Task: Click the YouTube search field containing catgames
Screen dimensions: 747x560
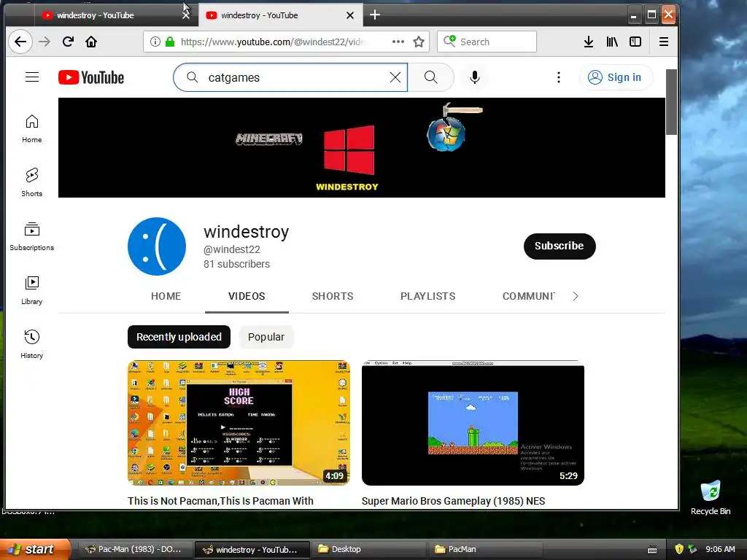Action: [290, 77]
